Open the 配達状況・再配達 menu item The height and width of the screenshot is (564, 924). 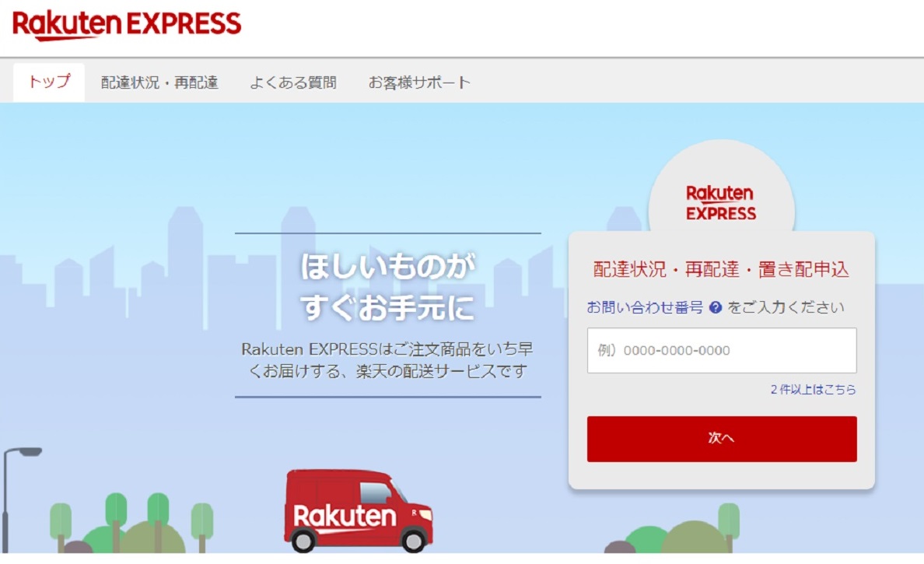[159, 82]
